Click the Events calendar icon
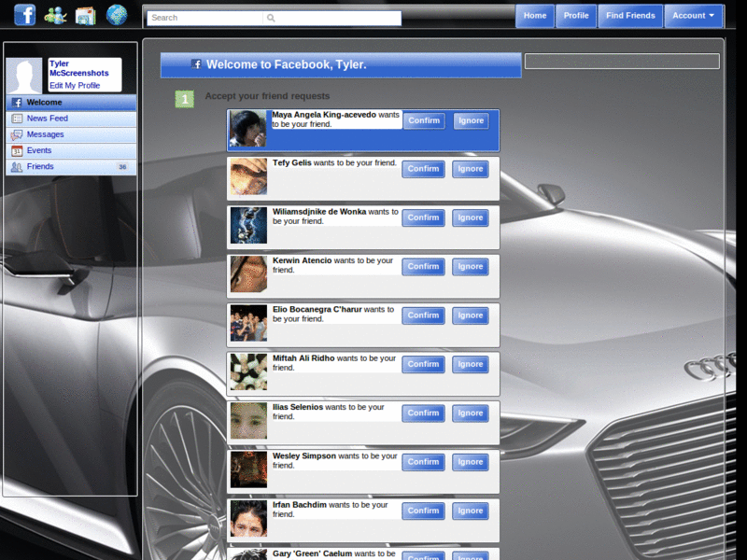The image size is (747, 560). (x=19, y=150)
